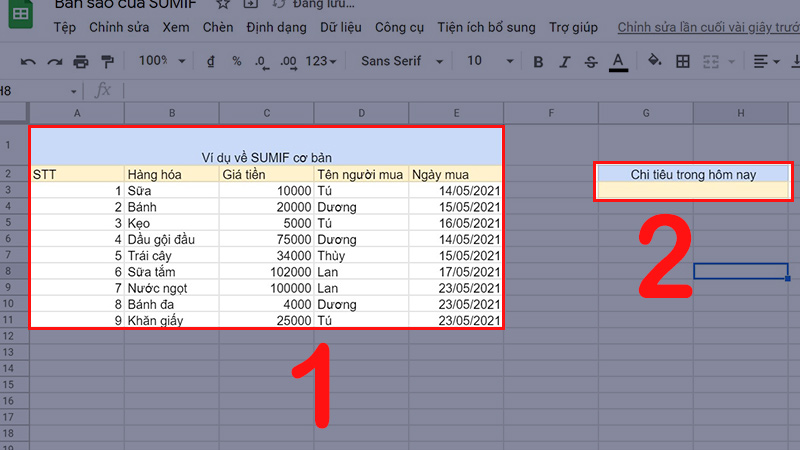Select the '16/05/2021' date cell
Image resolution: width=800 pixels, height=450 pixels.
click(456, 223)
